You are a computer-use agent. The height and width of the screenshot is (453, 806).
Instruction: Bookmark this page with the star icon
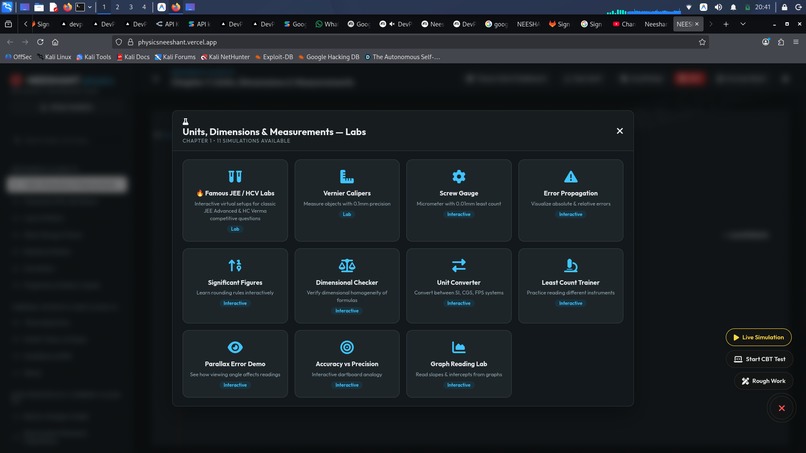(702, 42)
